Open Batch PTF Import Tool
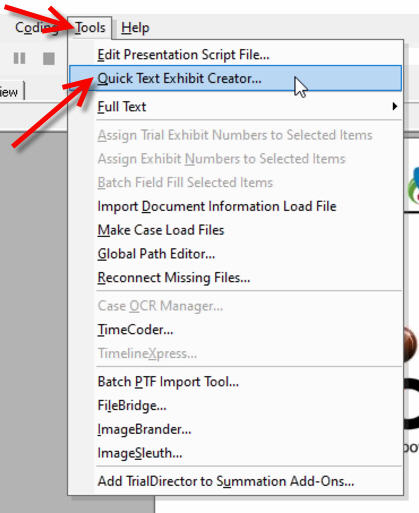The width and height of the screenshot is (419, 513). [235, 382]
